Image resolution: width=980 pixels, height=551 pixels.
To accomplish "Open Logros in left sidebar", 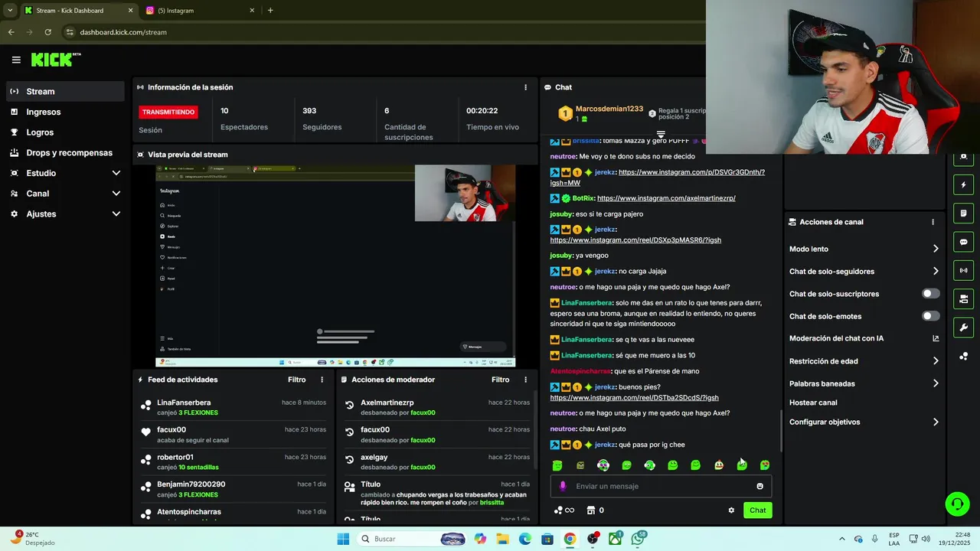I will (x=65, y=132).
